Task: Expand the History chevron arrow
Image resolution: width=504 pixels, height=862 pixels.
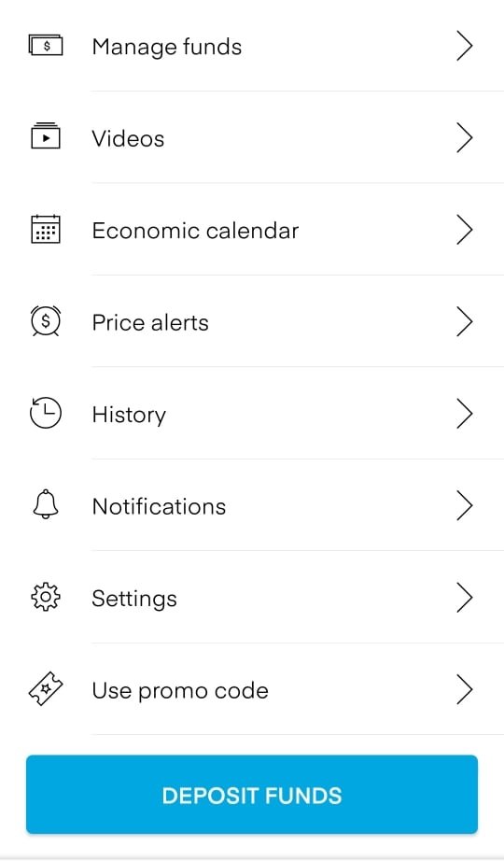Action: (x=465, y=414)
